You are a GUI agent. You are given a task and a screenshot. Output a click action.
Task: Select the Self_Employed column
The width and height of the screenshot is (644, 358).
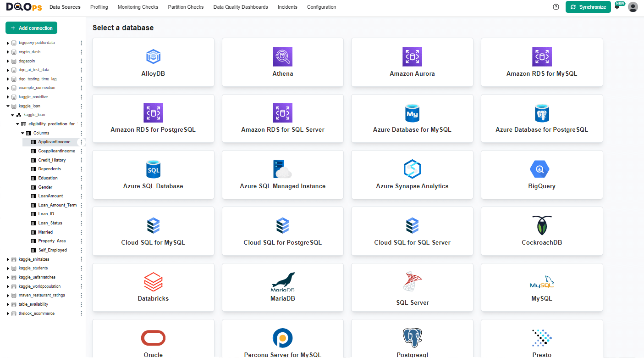point(53,250)
